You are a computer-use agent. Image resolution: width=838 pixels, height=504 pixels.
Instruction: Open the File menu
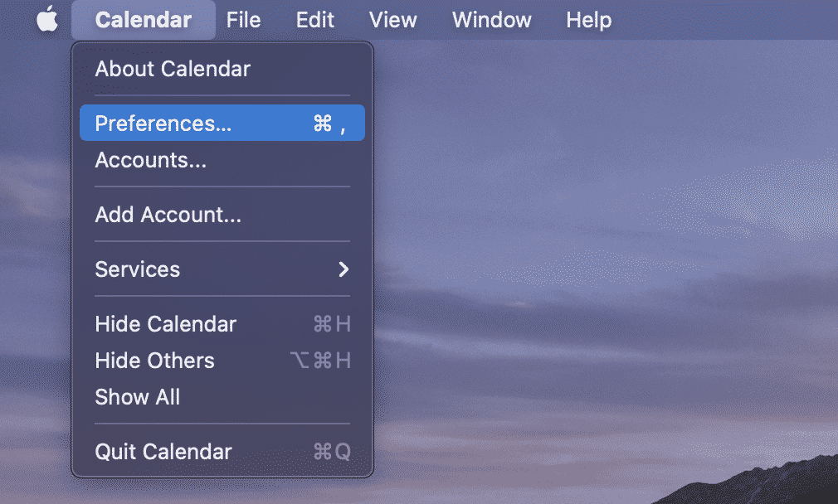tap(243, 20)
